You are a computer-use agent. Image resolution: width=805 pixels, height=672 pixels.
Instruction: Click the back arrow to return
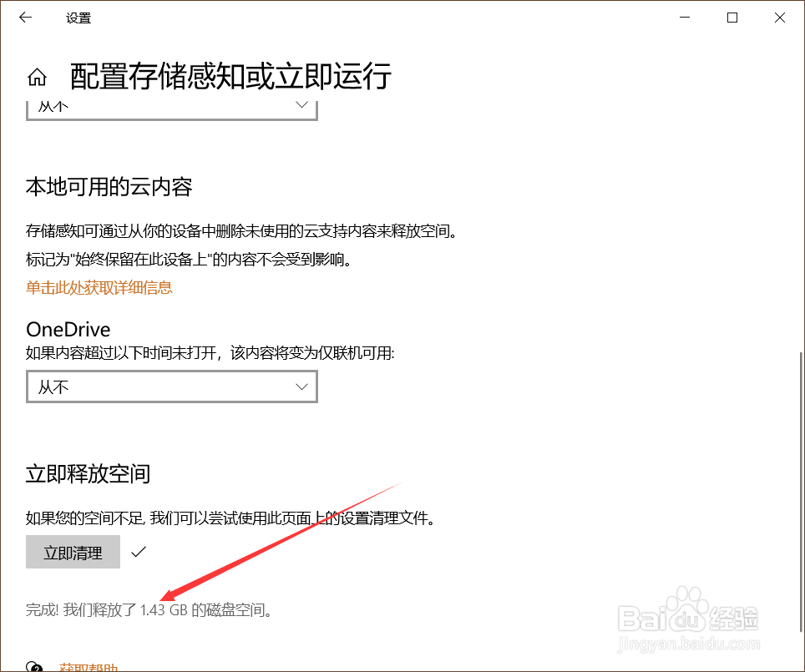point(25,17)
